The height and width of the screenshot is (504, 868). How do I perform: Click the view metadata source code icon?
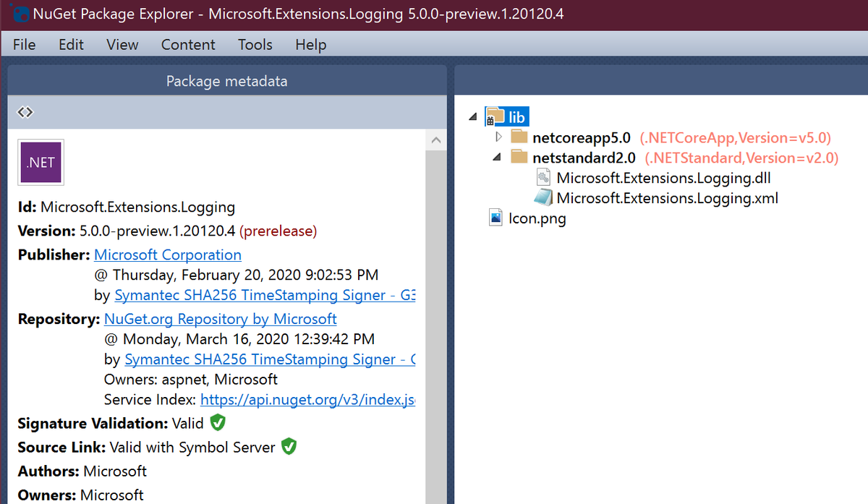(25, 113)
